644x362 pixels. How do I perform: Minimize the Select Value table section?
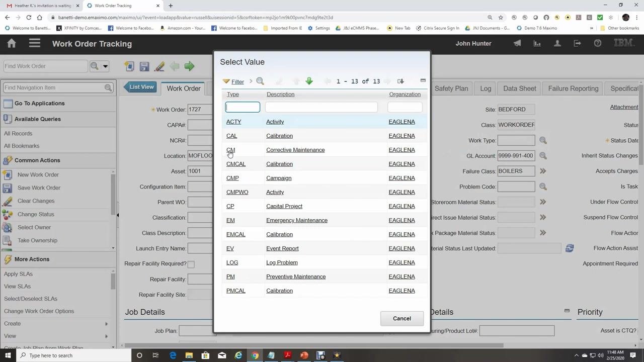423,80
